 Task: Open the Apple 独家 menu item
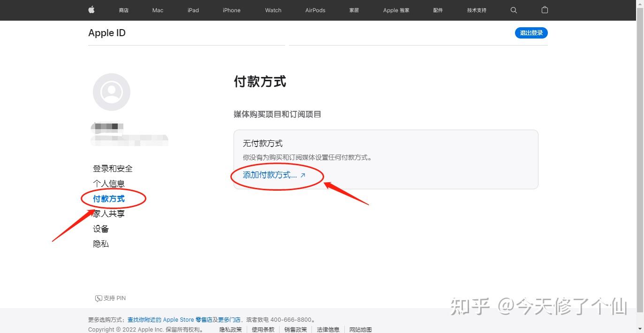point(396,10)
